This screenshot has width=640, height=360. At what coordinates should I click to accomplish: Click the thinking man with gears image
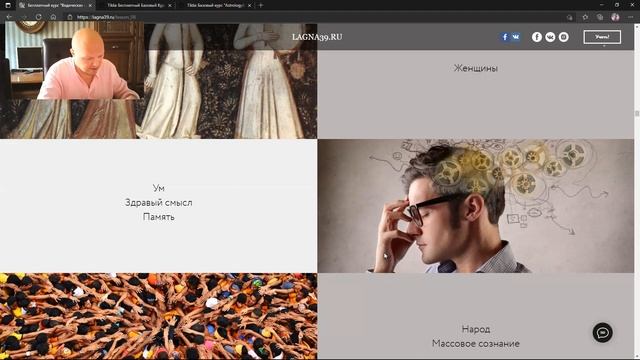pos(476,206)
